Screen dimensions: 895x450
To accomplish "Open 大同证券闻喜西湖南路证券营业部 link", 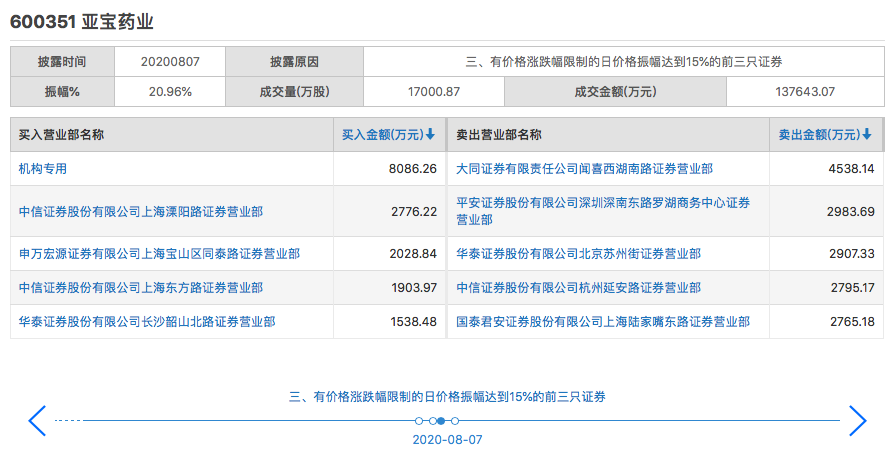I will (x=584, y=168).
